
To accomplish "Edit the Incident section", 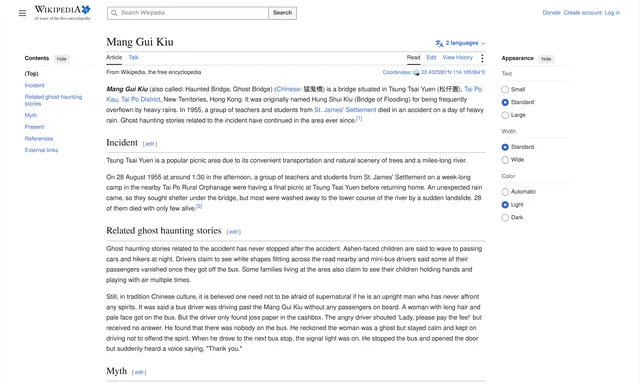I will coord(150,144).
